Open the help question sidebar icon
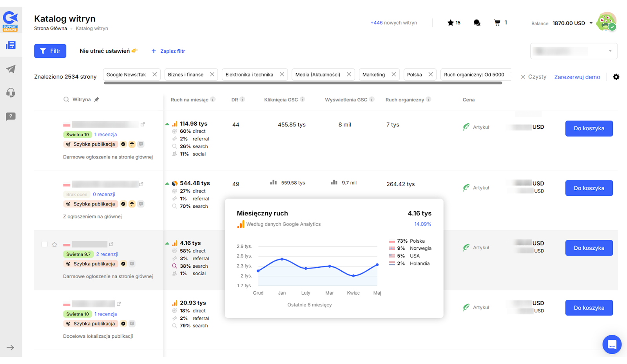627x364 pixels. [11, 116]
